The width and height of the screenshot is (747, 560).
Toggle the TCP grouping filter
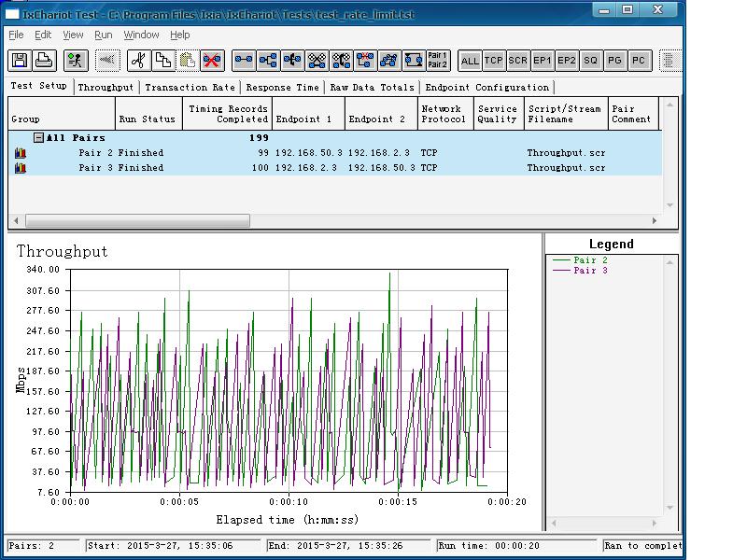point(494,61)
